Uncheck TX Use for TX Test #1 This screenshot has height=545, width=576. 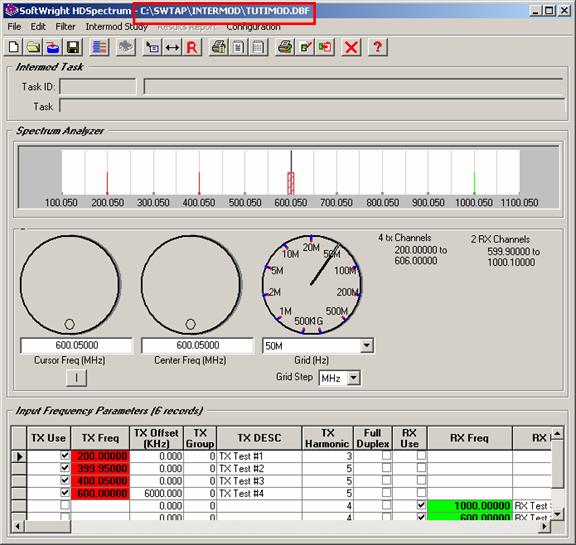coord(65,456)
